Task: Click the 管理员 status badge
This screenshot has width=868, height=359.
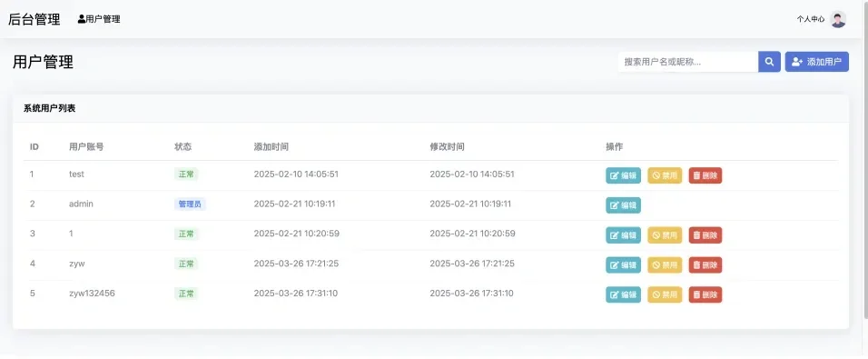Action: point(190,204)
